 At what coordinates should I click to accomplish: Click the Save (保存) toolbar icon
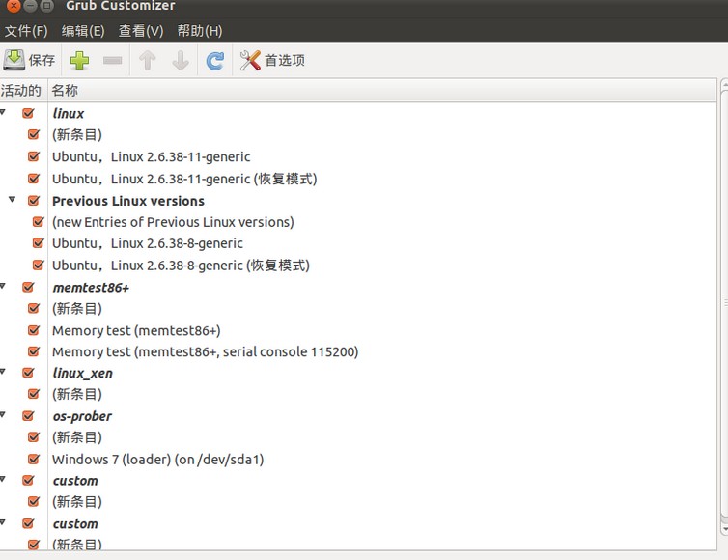click(x=15, y=60)
